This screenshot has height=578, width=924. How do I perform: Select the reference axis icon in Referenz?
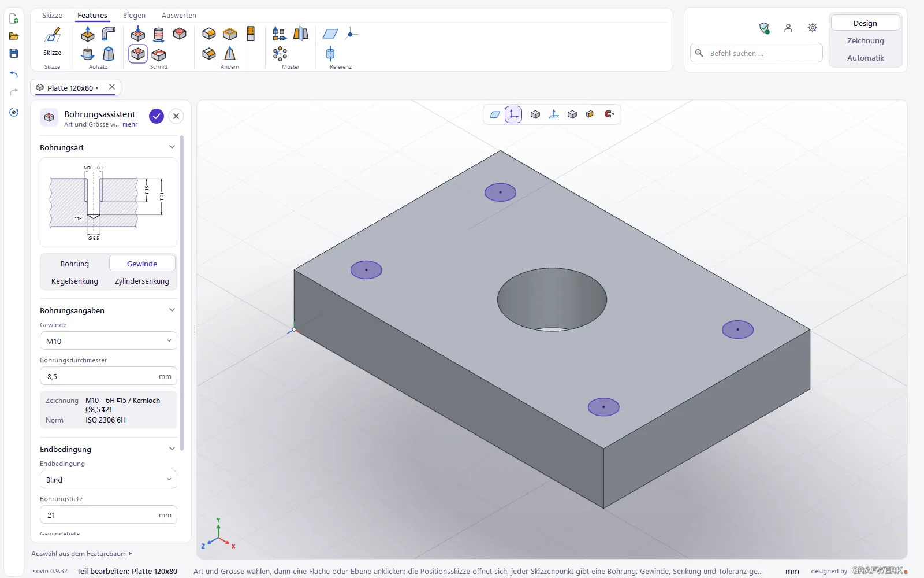point(330,54)
